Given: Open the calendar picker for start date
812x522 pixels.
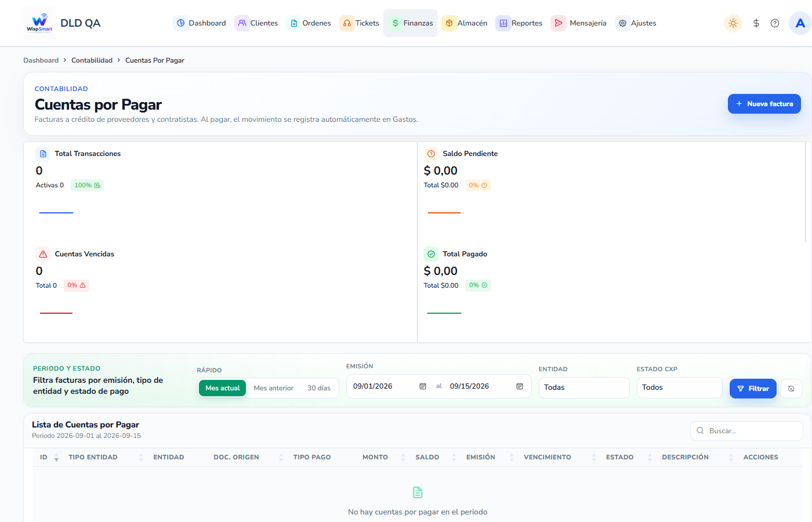Looking at the screenshot, I should (x=423, y=386).
